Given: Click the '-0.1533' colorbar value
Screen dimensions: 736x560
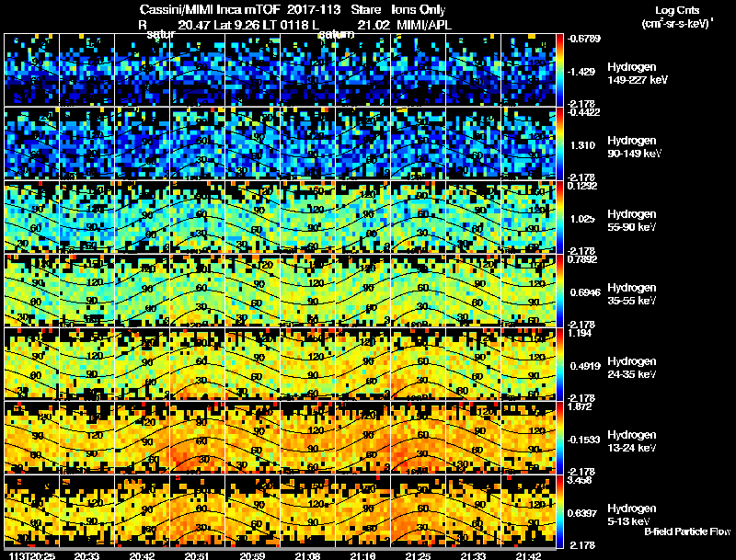Looking at the screenshot, I should 583,440.
